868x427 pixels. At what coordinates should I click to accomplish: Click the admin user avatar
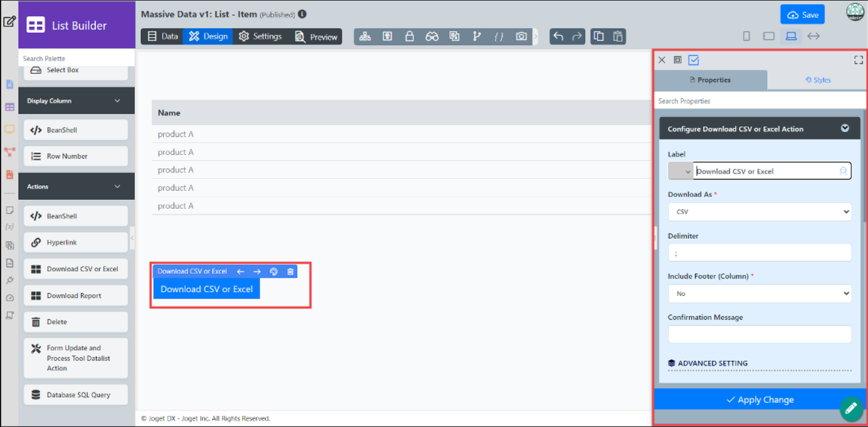855,13
